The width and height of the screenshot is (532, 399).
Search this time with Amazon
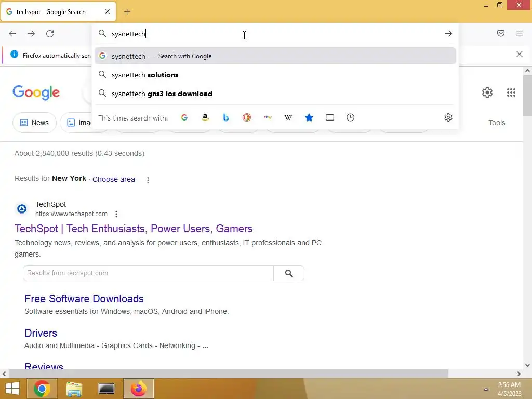click(x=205, y=117)
